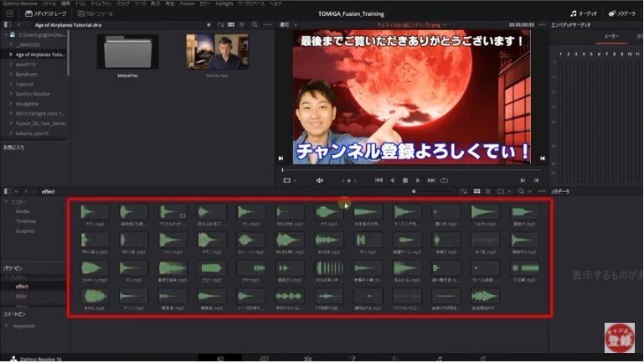Collapse the C:\Users drive root
The height and width of the screenshot is (363, 644).
tap(6, 35)
